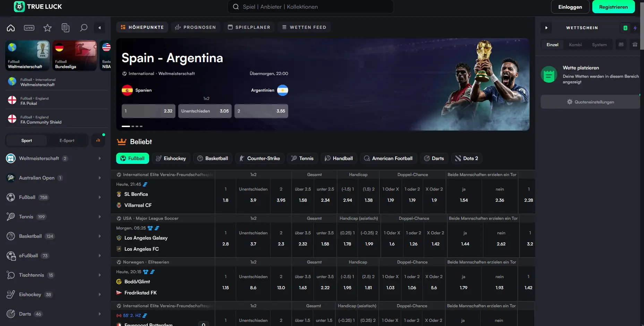
Task: Select Handball popular filter chip
Action: point(339,158)
